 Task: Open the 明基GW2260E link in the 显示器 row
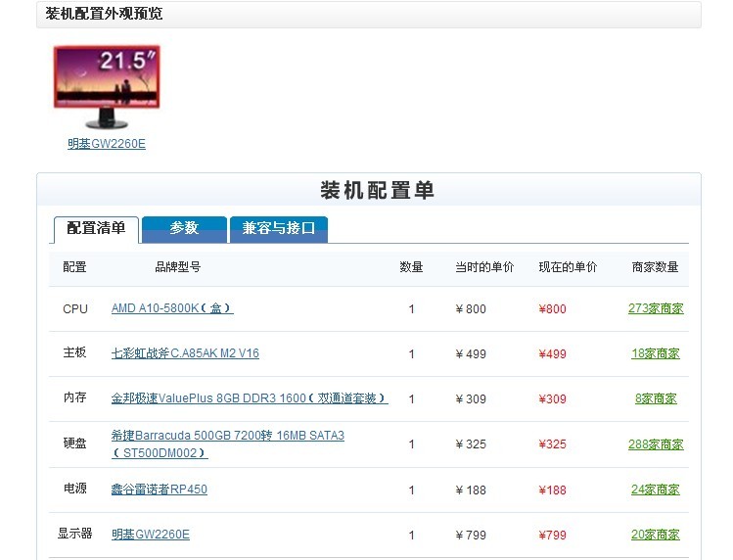pyautogui.click(x=151, y=535)
